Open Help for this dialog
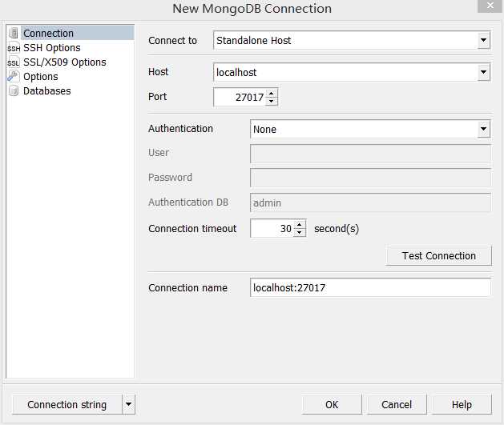This screenshot has height=425, width=504. pyautogui.click(x=462, y=404)
